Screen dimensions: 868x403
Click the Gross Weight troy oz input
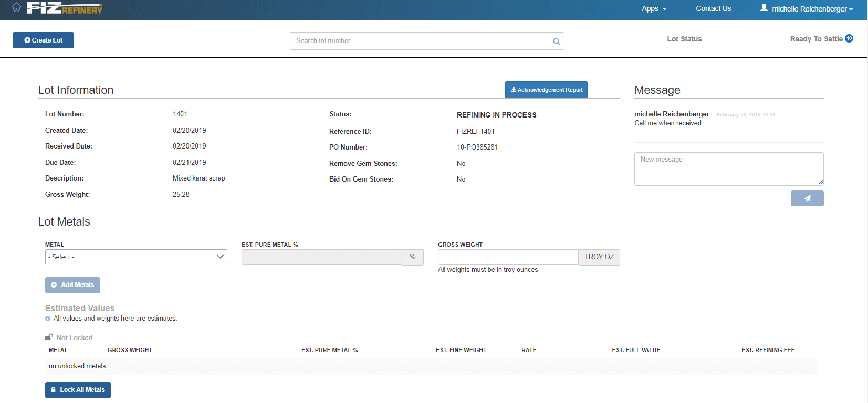click(508, 257)
